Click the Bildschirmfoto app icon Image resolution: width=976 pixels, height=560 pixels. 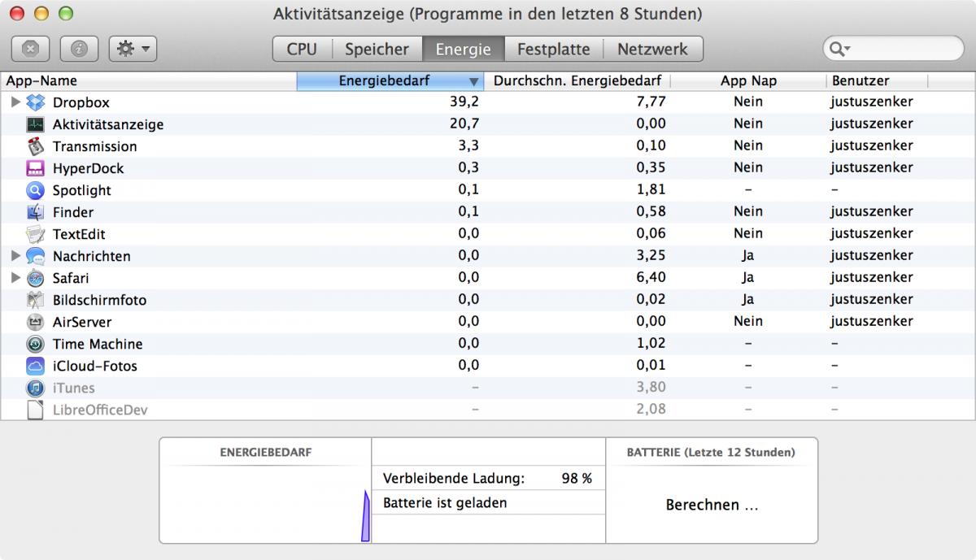point(35,300)
